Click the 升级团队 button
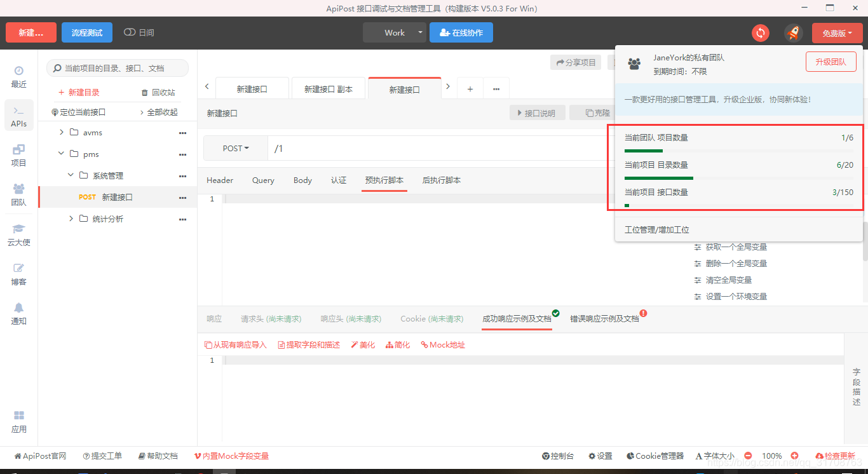 [831, 62]
